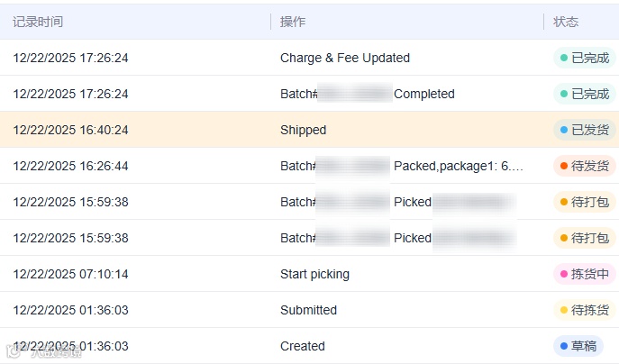Click the Submitted operation entry
This screenshot has width=619, height=364.
coord(308,310)
